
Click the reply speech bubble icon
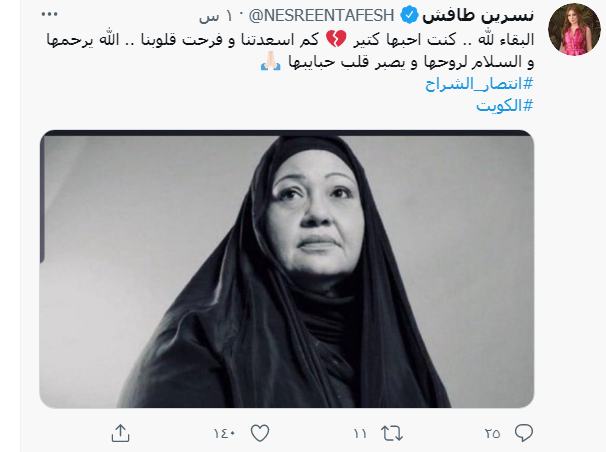pyautogui.click(x=524, y=433)
